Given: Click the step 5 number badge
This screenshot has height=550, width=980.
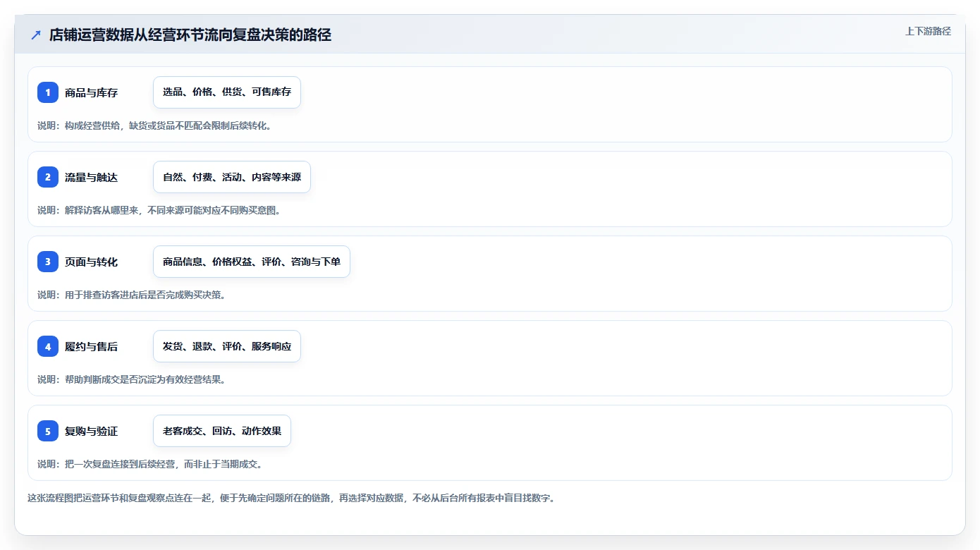Looking at the screenshot, I should click(48, 431).
